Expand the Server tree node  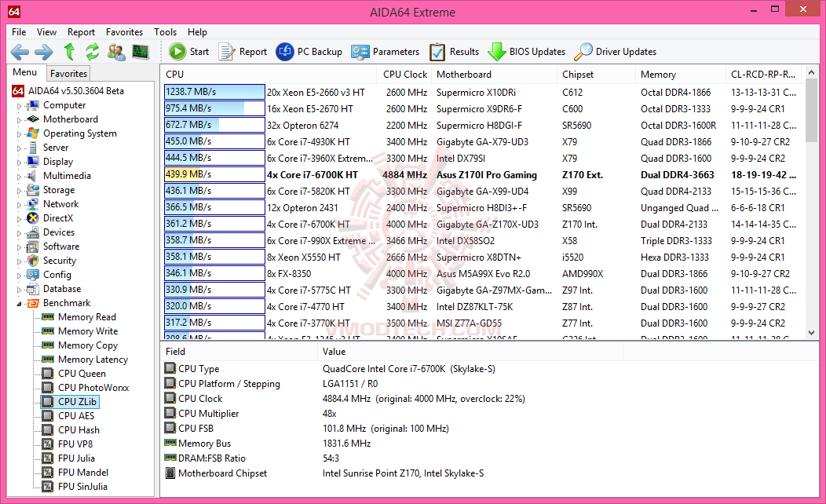tap(20, 148)
